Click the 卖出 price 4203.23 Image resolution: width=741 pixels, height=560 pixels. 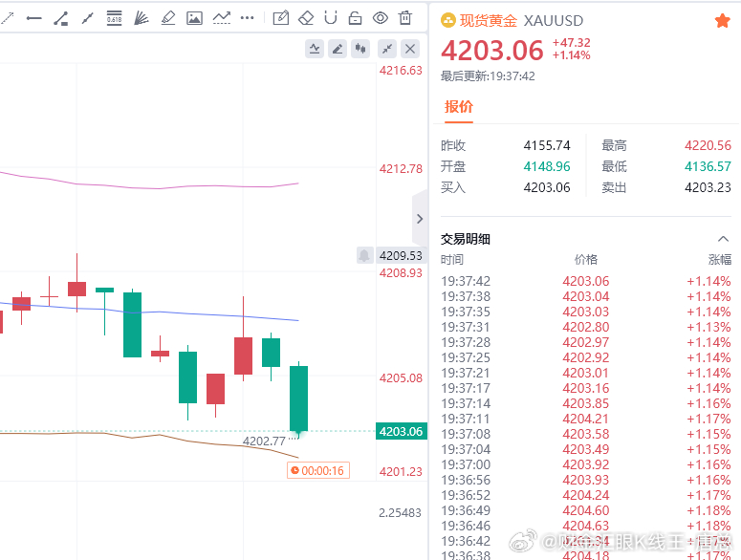coord(708,187)
